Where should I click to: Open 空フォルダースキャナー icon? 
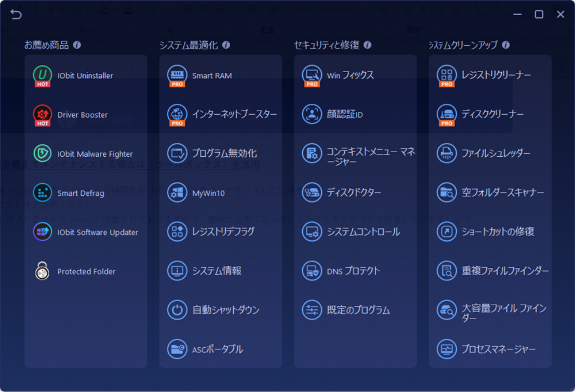(x=447, y=192)
